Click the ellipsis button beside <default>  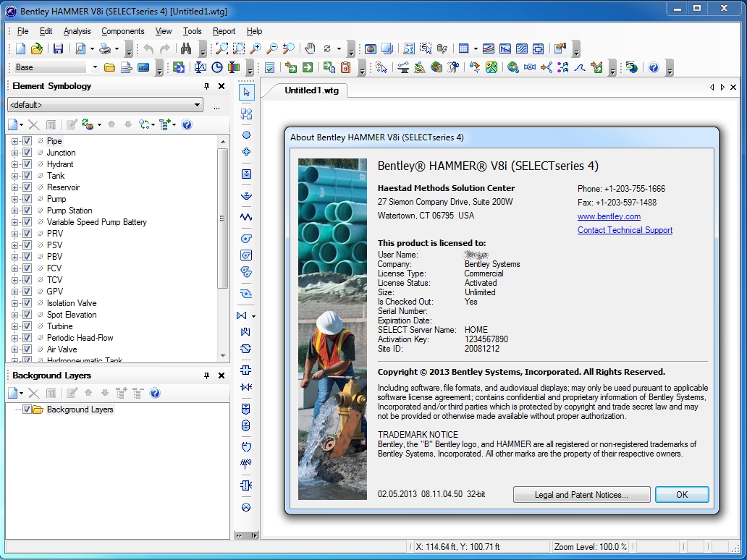(216, 106)
